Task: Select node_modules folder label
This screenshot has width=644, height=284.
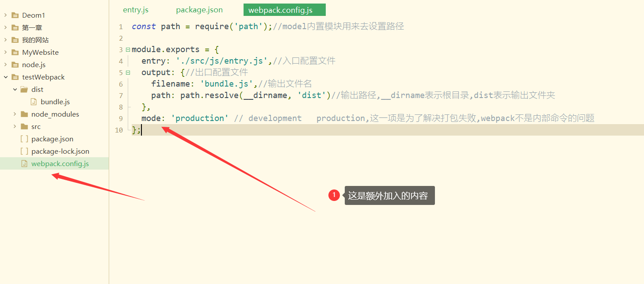Action: pos(55,114)
